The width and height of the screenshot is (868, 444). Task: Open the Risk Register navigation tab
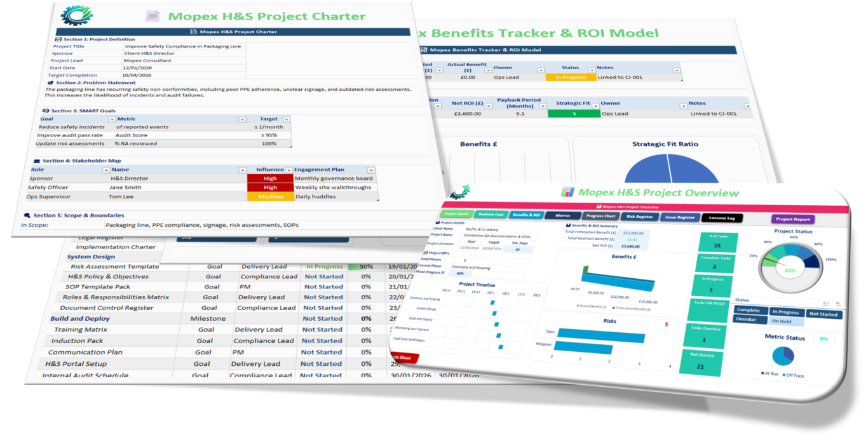coord(639,217)
